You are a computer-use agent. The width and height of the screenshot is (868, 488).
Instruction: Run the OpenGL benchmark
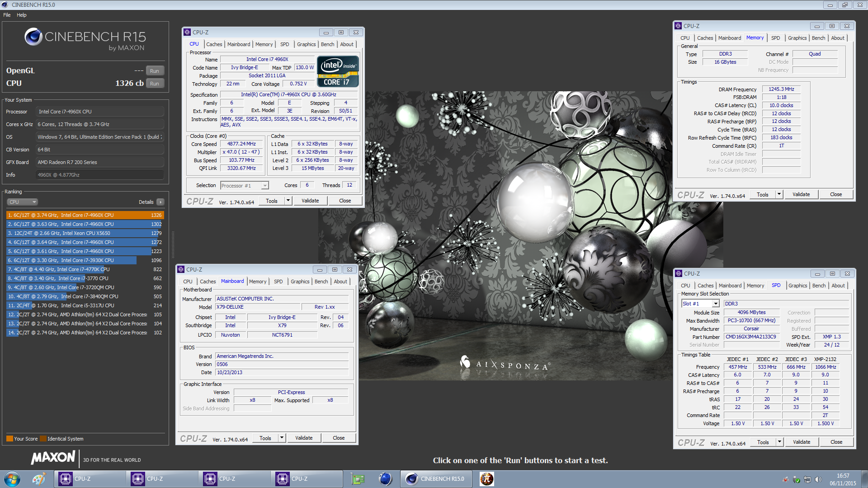coord(155,71)
